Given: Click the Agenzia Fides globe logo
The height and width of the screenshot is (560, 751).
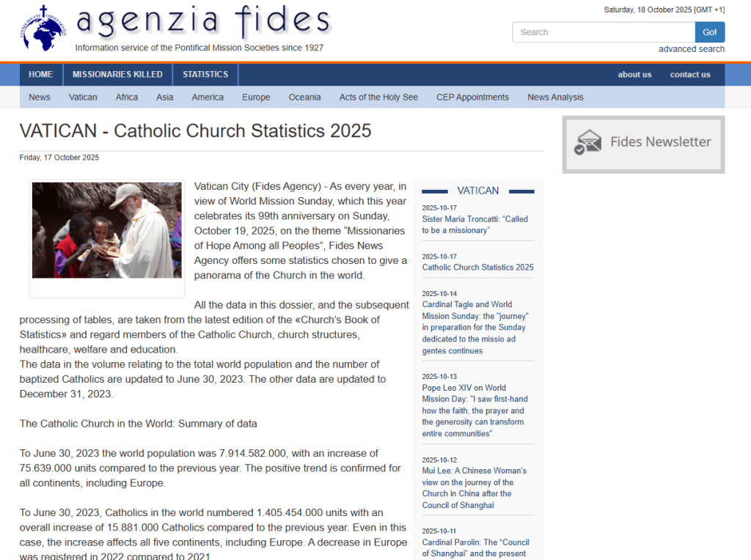Looking at the screenshot, I should [x=43, y=30].
